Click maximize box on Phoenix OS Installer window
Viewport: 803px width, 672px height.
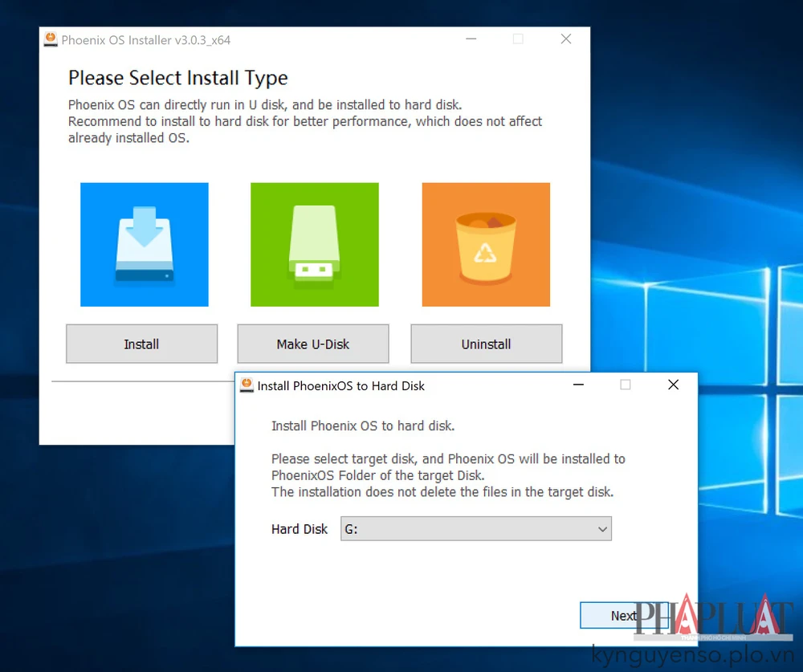518,39
